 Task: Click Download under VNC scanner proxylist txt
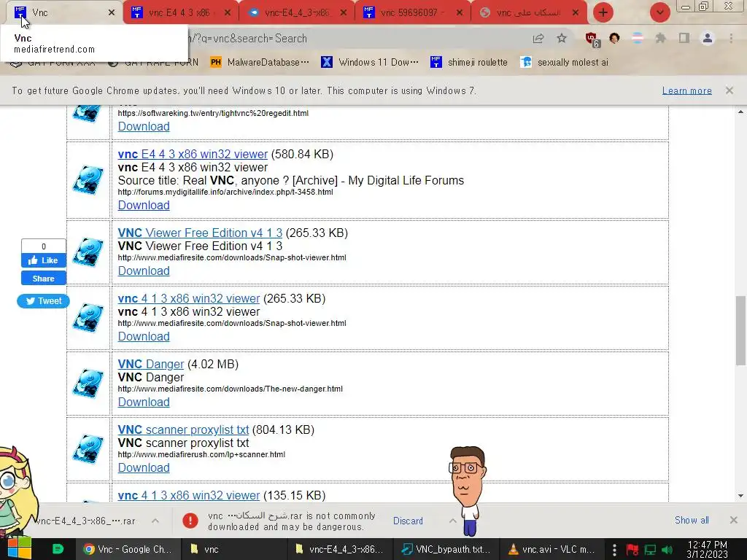pos(144,468)
